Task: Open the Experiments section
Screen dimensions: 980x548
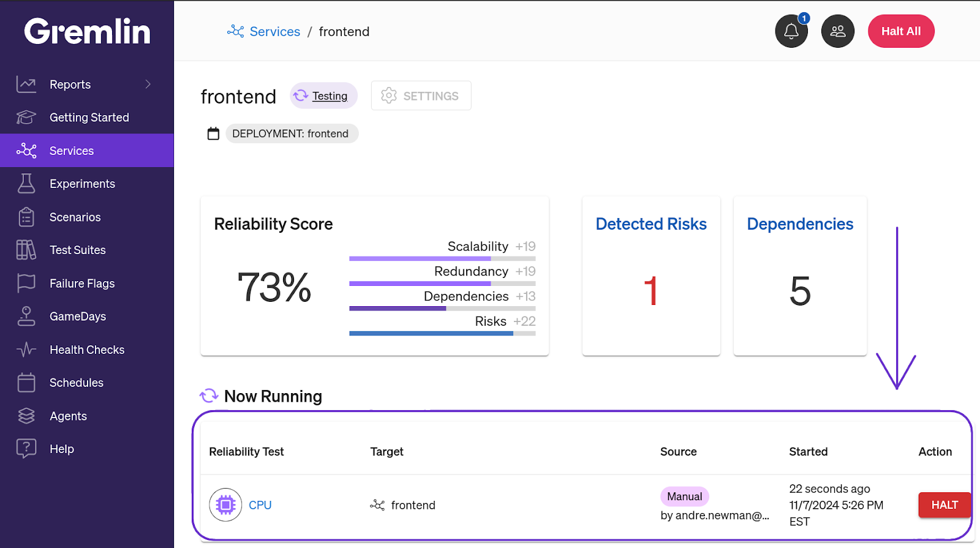Action: tap(86, 184)
